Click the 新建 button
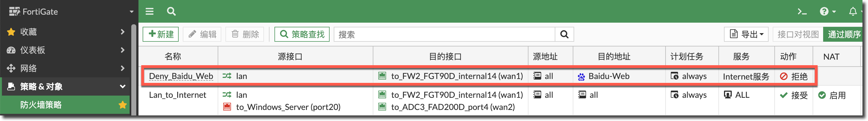868x121 pixels. [161, 34]
